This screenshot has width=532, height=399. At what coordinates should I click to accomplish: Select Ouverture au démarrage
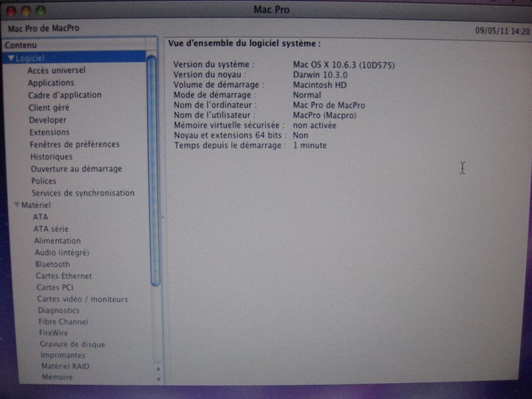coord(76,169)
